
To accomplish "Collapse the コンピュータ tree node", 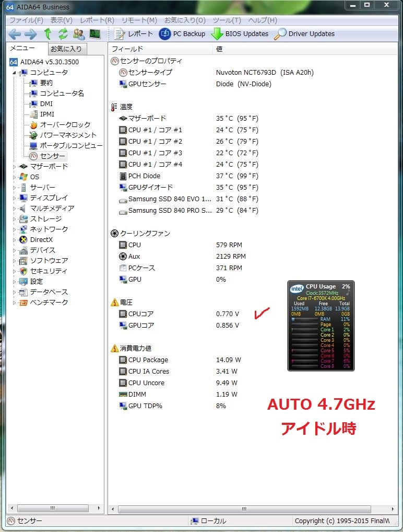I will pos(14,73).
